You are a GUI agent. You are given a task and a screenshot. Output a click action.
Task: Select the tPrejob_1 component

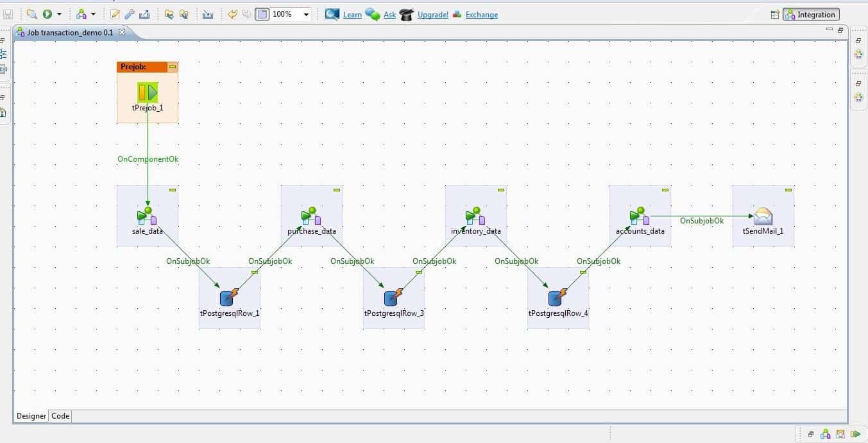pos(147,92)
